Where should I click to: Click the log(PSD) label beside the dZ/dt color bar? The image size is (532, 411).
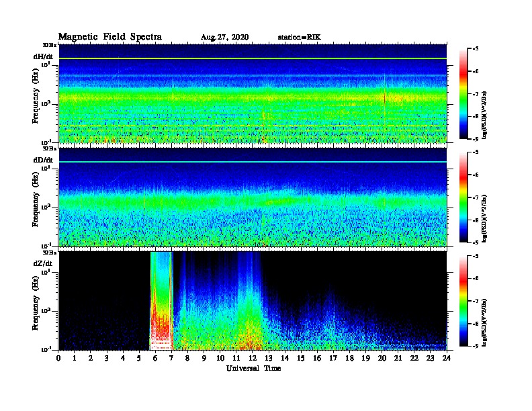click(x=484, y=322)
